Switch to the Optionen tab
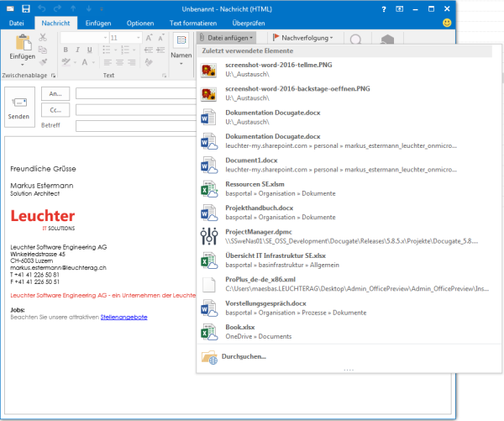 pos(140,24)
